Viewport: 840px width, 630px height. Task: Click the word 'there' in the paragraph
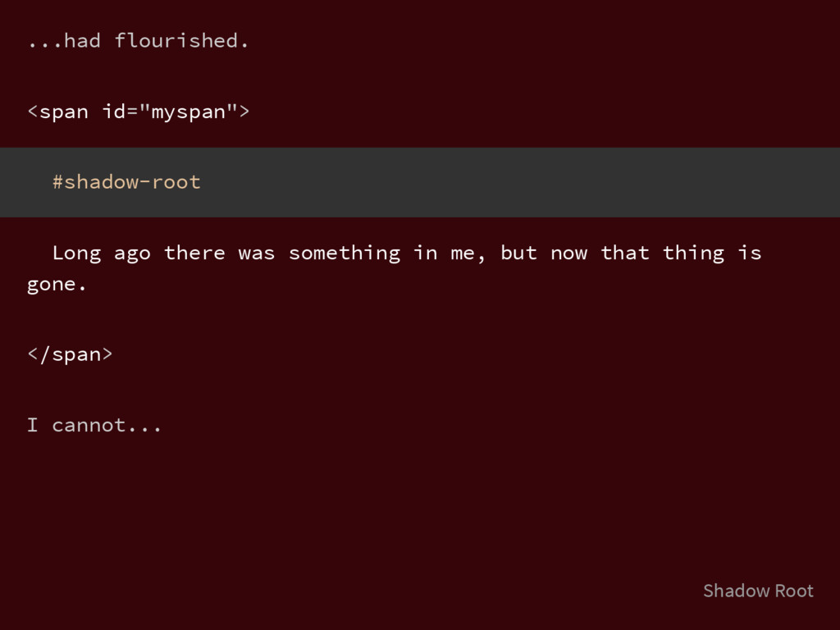[x=194, y=253]
